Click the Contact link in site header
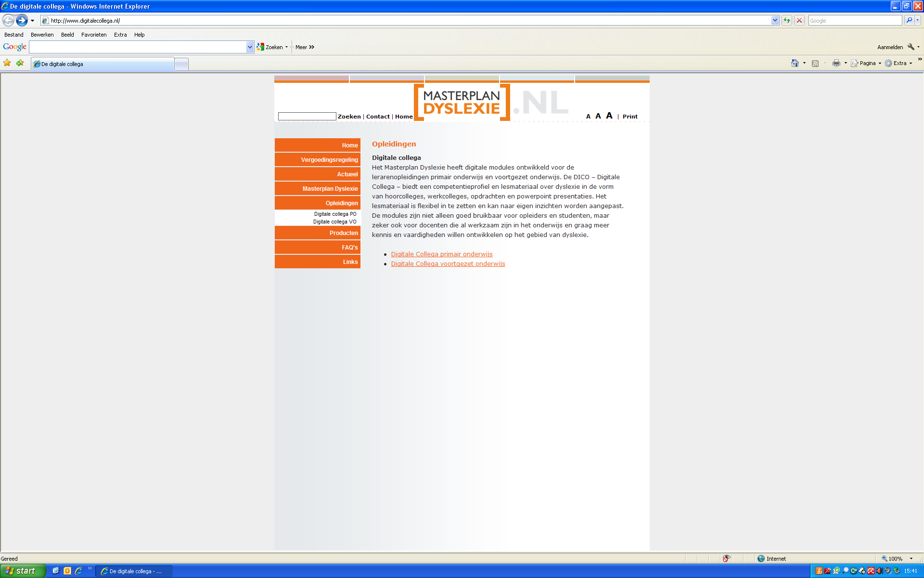 coord(378,117)
